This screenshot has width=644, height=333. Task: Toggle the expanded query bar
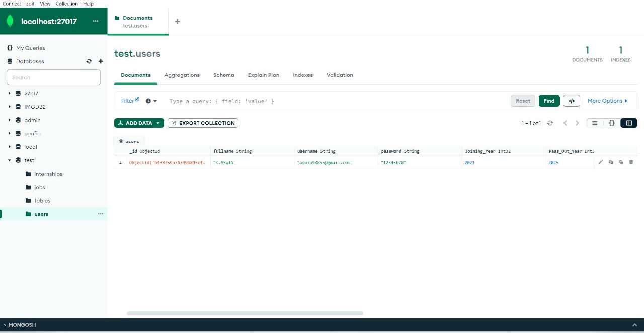click(572, 101)
